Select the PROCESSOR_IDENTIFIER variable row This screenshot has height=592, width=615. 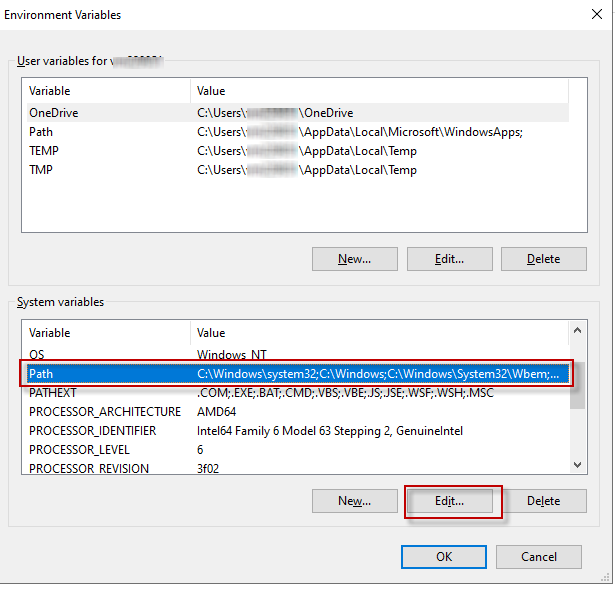click(298, 431)
